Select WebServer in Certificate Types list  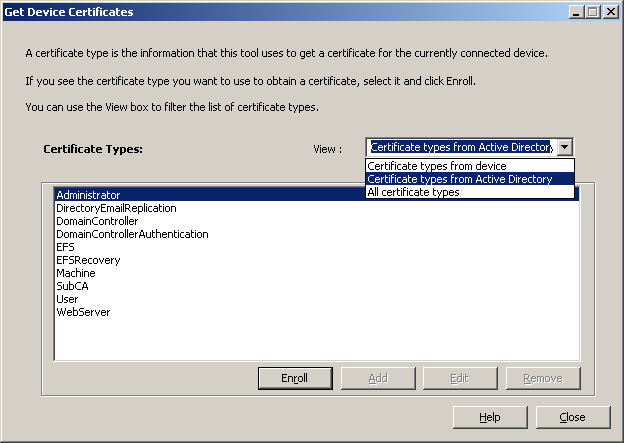(x=317, y=312)
